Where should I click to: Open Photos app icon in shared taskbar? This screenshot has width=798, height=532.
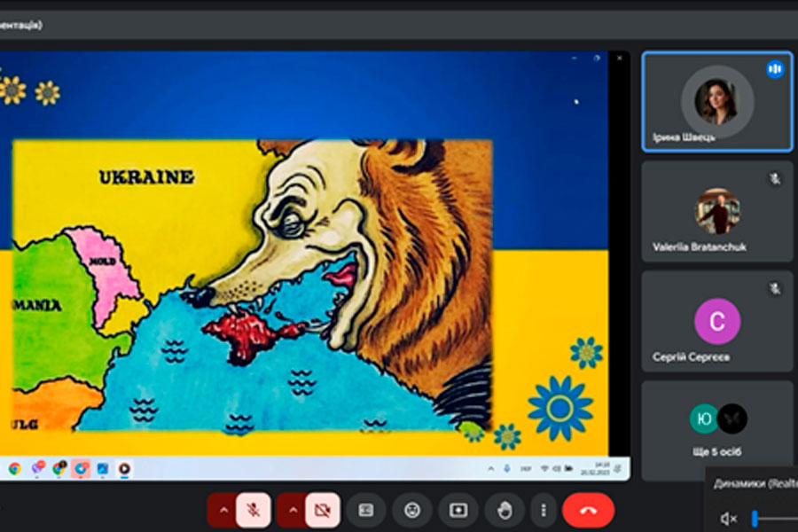point(103,469)
